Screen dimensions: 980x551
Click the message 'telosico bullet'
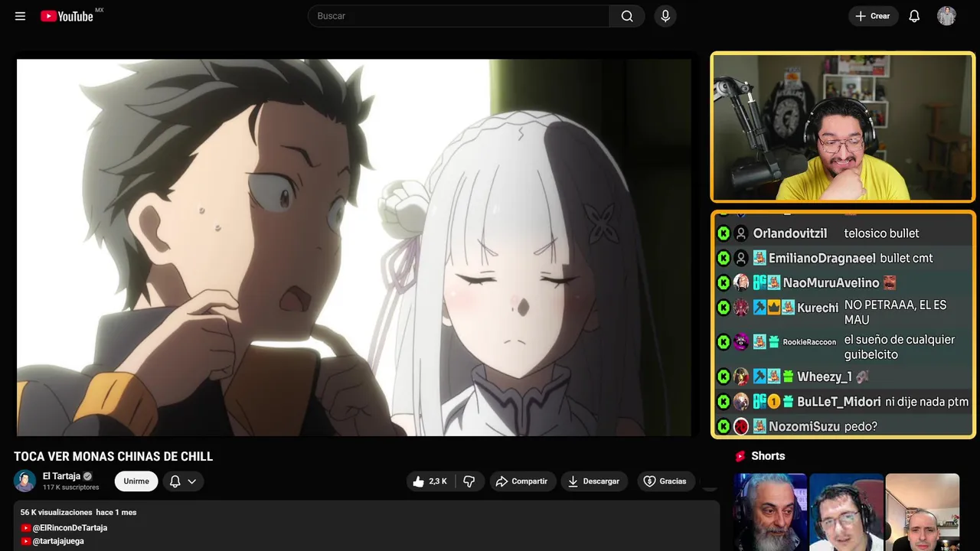tap(882, 233)
